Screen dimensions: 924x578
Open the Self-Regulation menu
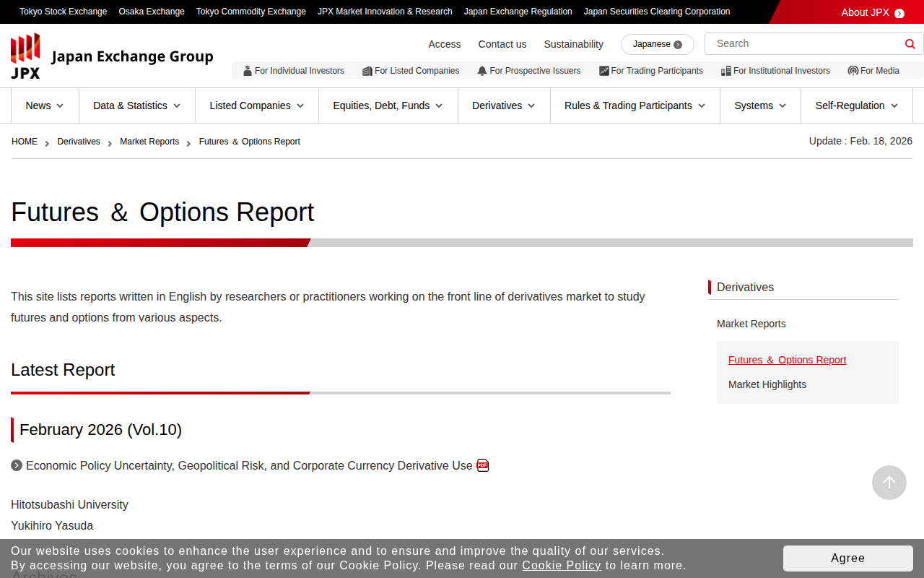(x=856, y=105)
